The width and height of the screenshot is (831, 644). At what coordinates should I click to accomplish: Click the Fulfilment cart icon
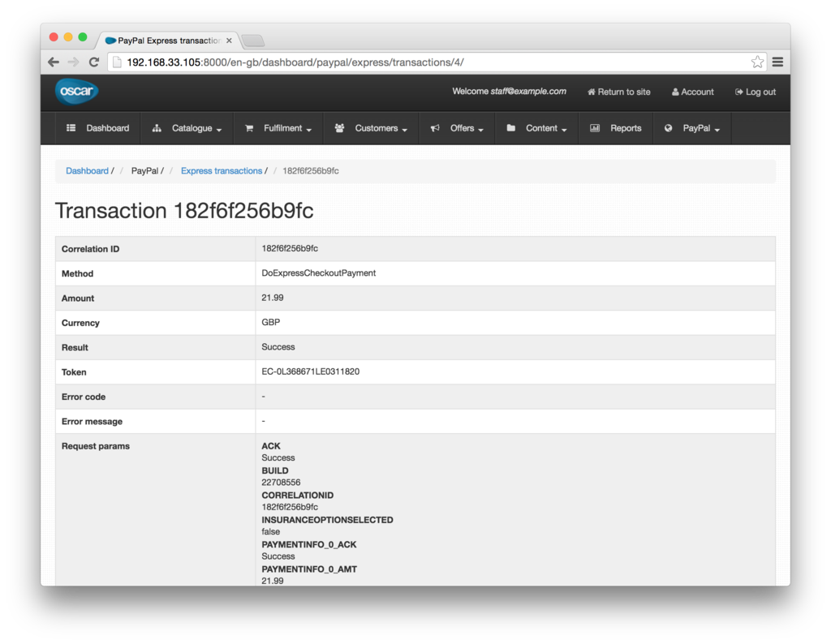coord(249,128)
